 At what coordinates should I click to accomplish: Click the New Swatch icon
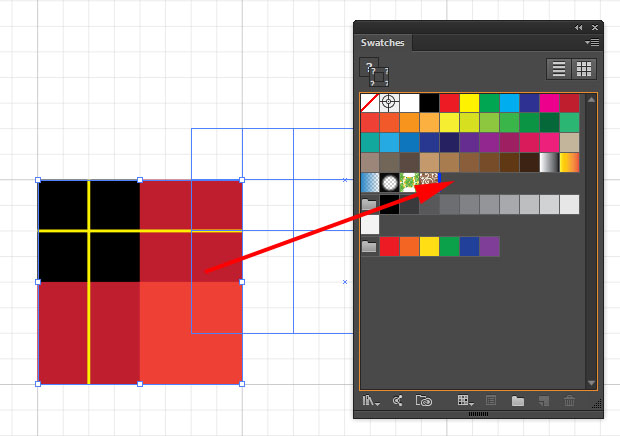pyautogui.click(x=544, y=401)
